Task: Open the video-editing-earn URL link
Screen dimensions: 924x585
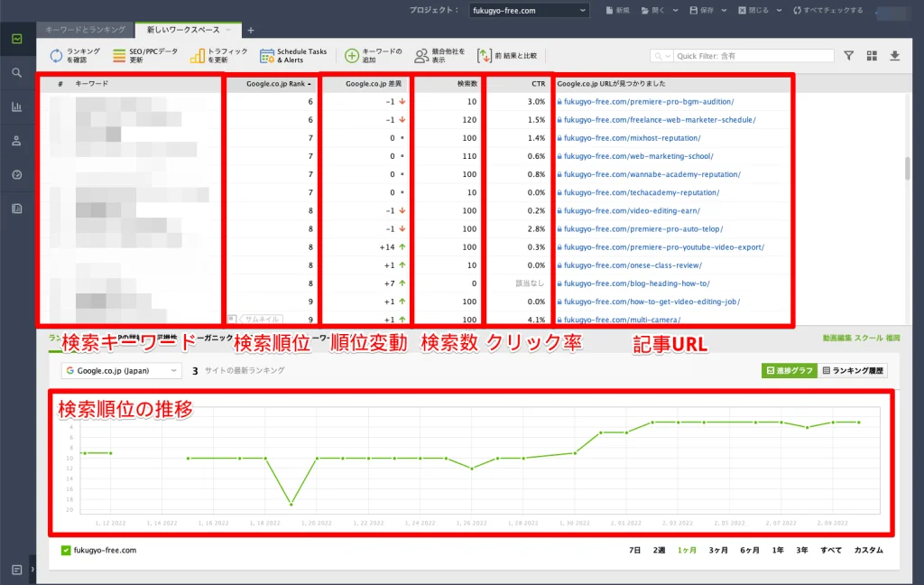Action: point(633,210)
